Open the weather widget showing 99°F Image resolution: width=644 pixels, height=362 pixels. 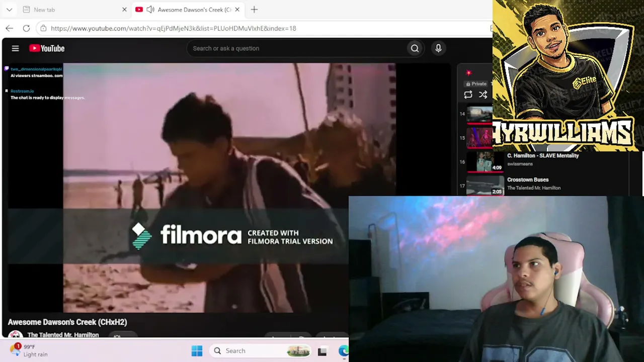29,350
